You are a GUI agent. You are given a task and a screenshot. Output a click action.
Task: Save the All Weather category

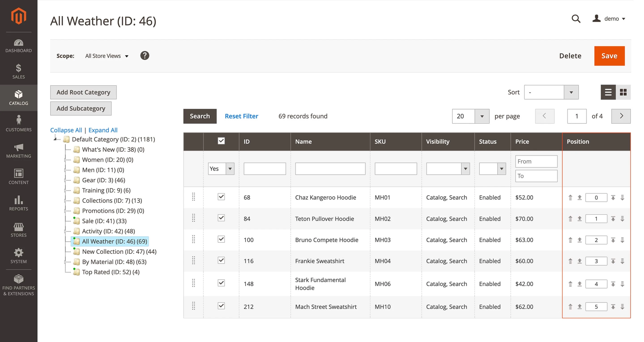609,56
